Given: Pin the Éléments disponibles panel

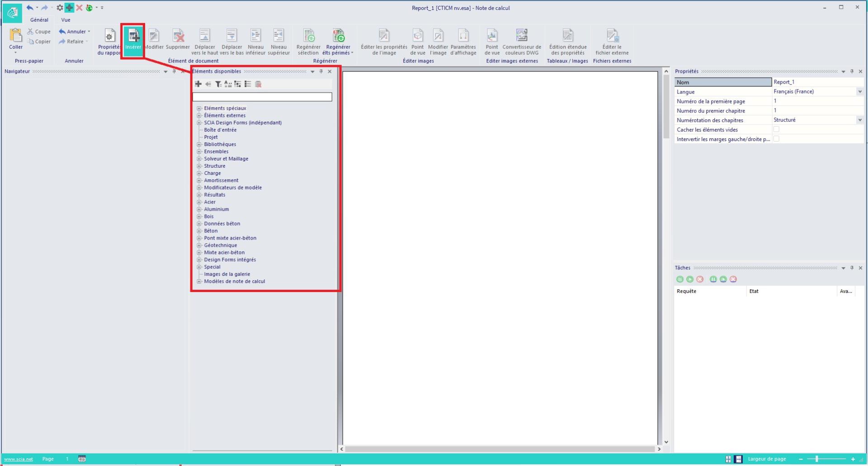Looking at the screenshot, I should pyautogui.click(x=321, y=71).
